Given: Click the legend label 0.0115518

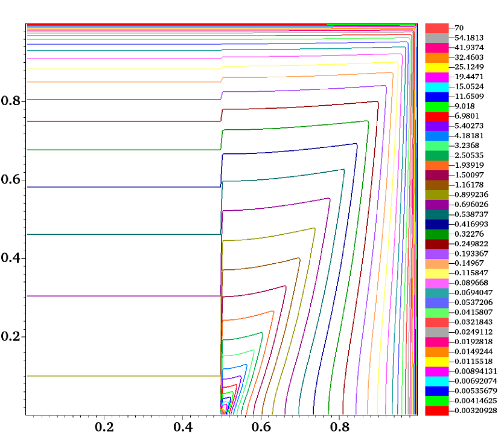Looking at the screenshot, I should [473, 362].
